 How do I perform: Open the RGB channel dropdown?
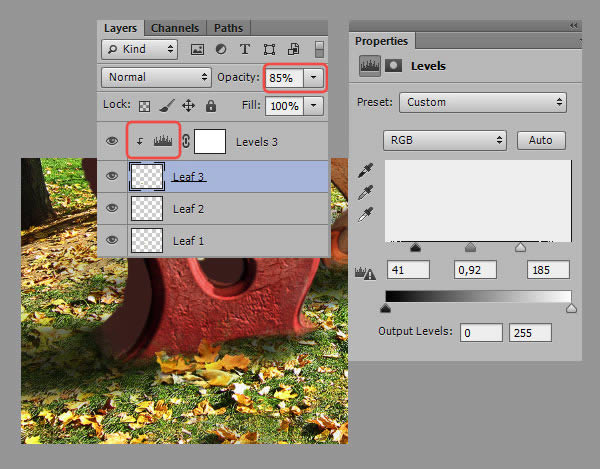pyautogui.click(x=445, y=140)
